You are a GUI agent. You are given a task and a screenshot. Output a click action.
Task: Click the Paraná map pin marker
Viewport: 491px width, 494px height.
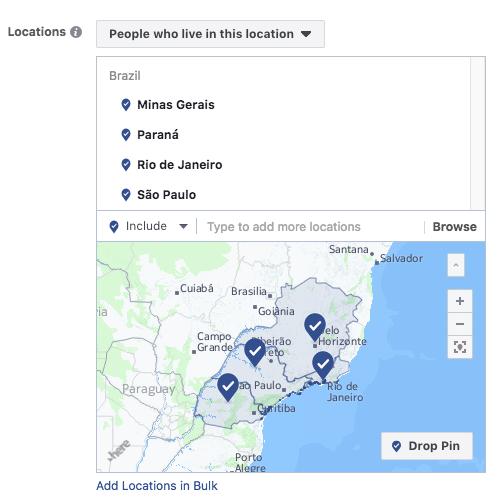[228, 387]
